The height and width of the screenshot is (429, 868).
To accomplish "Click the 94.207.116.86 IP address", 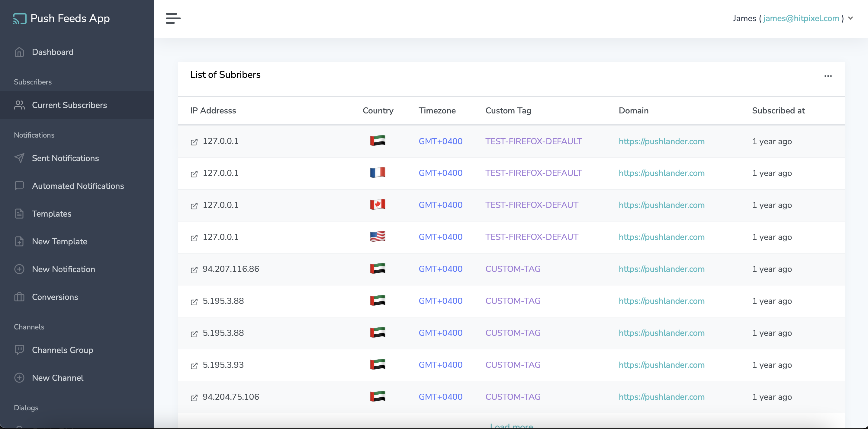I will click(231, 269).
